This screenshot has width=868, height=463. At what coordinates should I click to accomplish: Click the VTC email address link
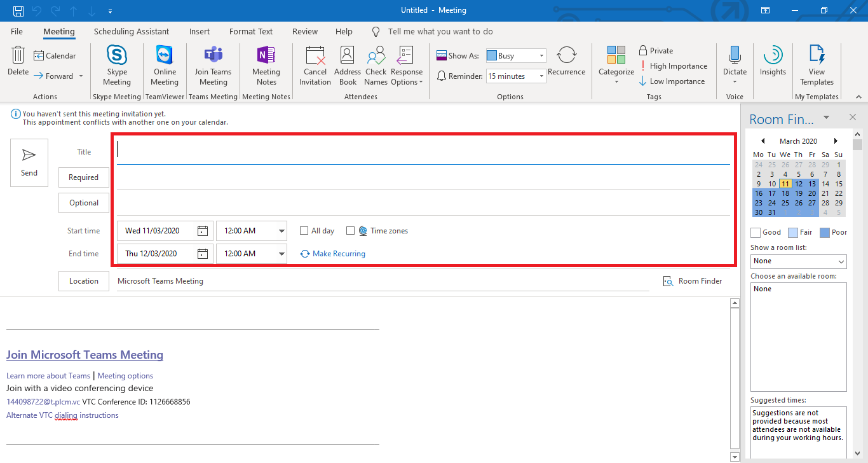(x=43, y=402)
